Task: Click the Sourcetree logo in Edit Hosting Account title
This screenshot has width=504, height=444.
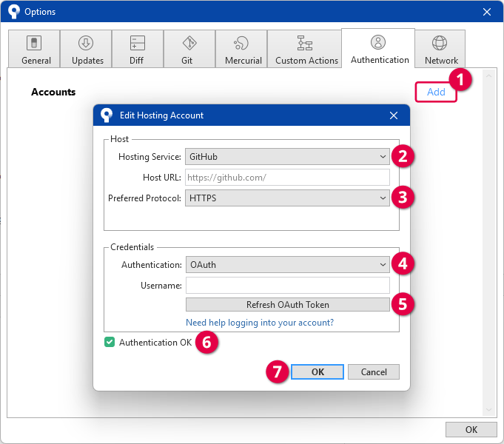Action: [107, 115]
